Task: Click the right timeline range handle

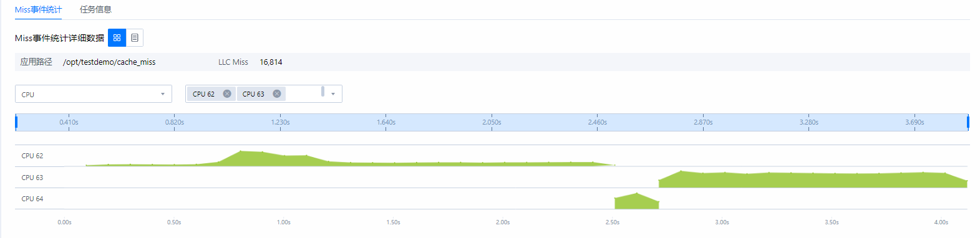Action: point(968,122)
